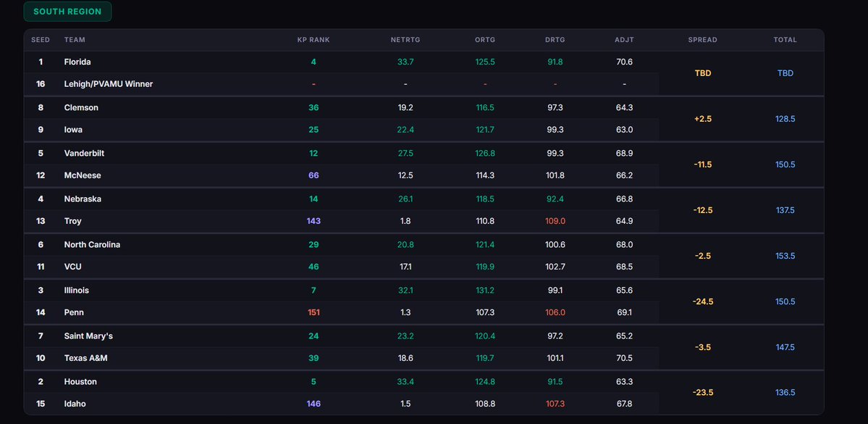868x424 pixels.
Task: Select the Troy team name
Action: tap(72, 221)
